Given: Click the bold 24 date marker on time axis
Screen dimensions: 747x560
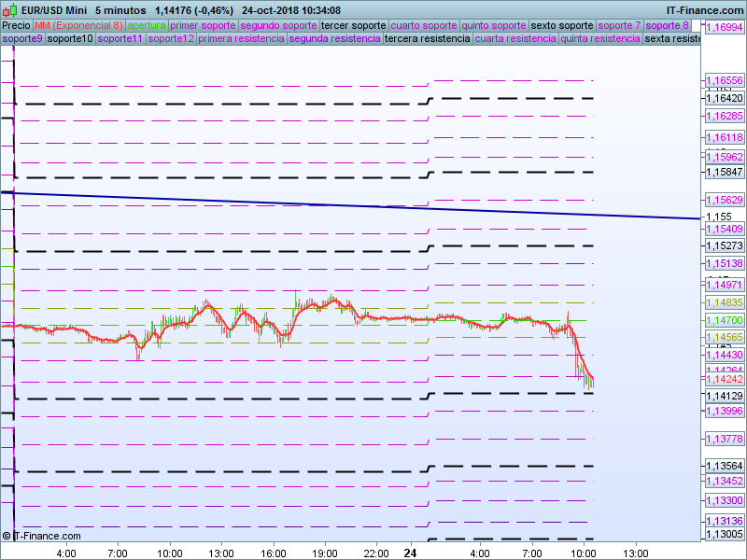Looking at the screenshot, I should [409, 553].
